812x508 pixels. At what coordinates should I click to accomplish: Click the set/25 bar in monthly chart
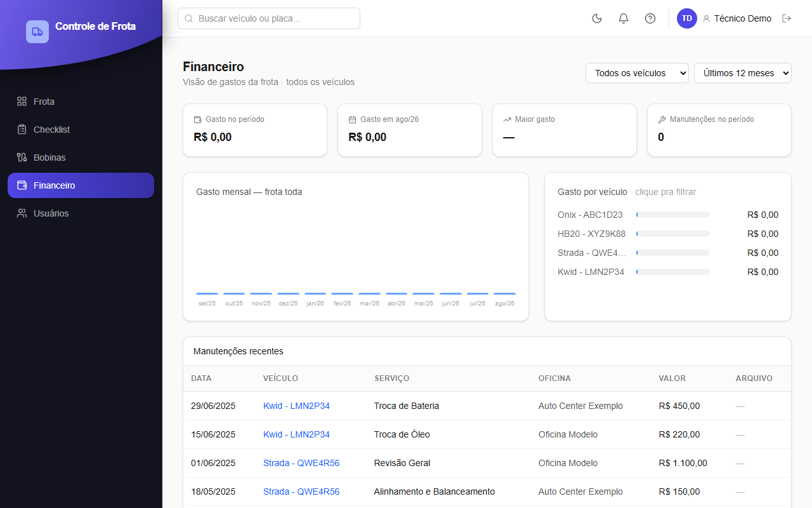[x=207, y=294]
